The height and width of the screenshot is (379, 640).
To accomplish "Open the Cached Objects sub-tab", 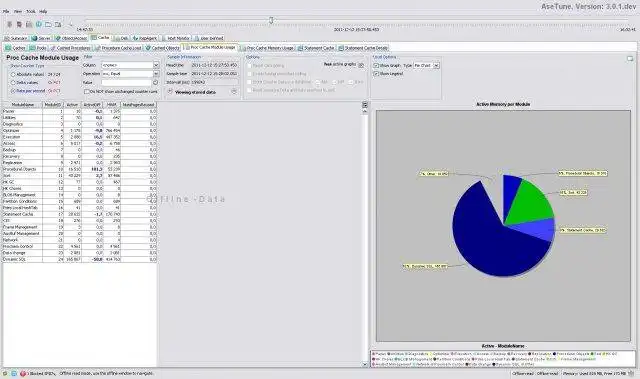I will pyautogui.click(x=163, y=48).
